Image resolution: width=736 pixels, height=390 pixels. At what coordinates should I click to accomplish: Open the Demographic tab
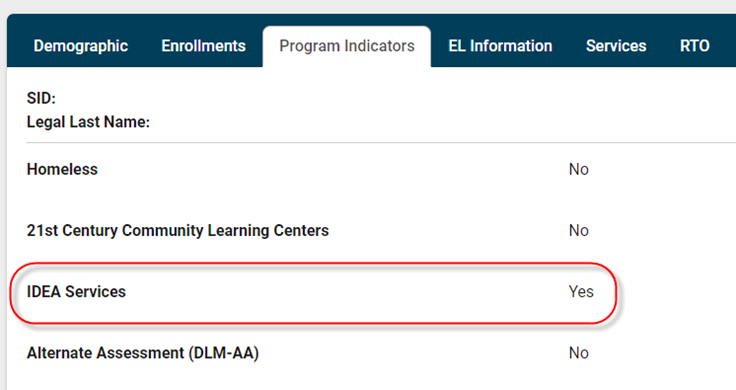pyautogui.click(x=81, y=46)
